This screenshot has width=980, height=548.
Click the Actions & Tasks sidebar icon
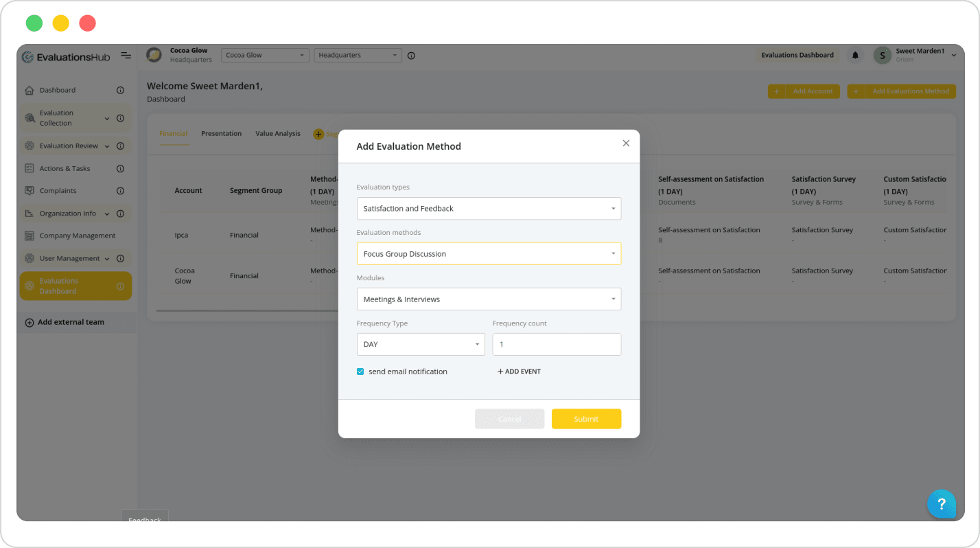[30, 168]
